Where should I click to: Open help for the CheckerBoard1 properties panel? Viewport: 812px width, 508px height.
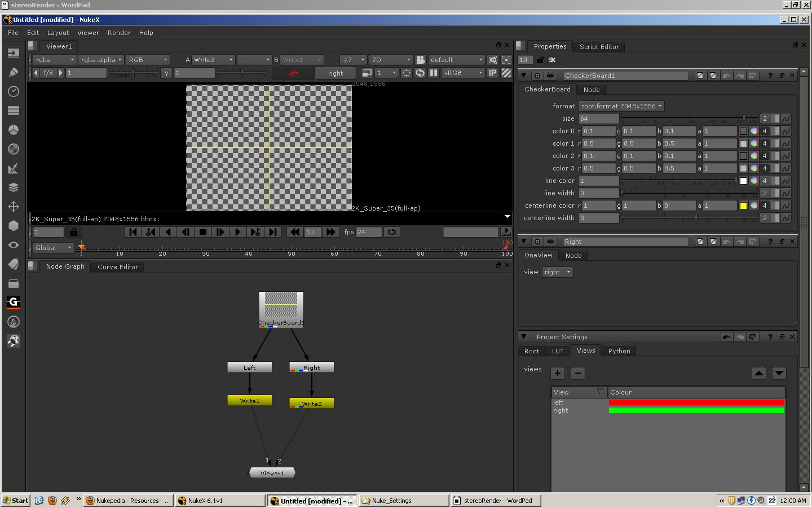coord(770,76)
